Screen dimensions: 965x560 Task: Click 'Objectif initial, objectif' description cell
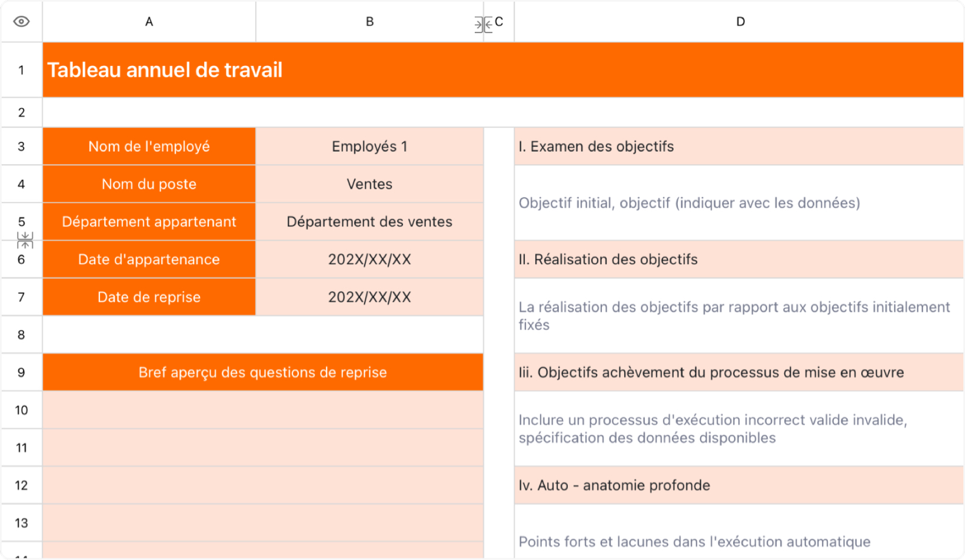click(739, 203)
